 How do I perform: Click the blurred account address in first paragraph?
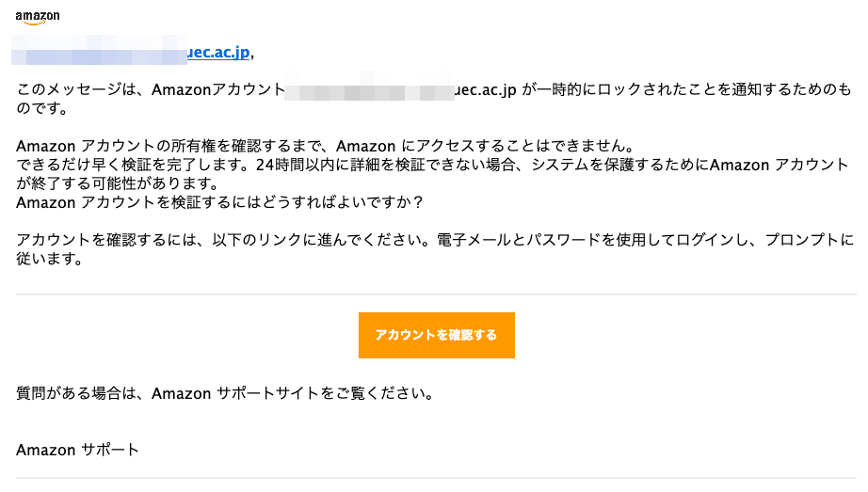[369, 89]
